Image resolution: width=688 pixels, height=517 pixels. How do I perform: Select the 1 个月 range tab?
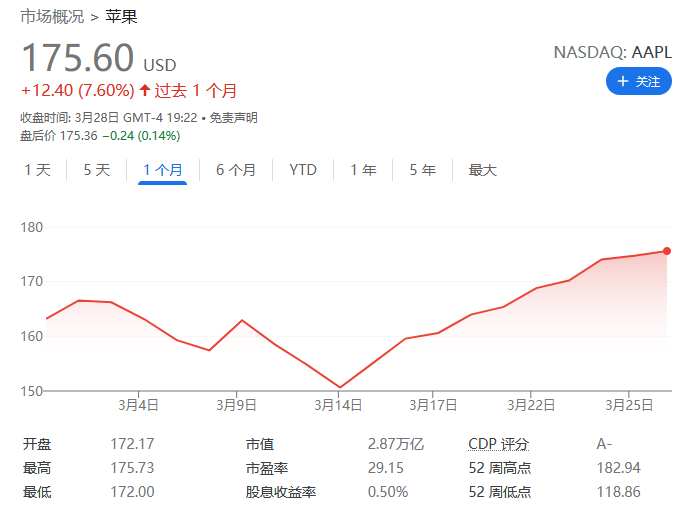click(x=163, y=170)
